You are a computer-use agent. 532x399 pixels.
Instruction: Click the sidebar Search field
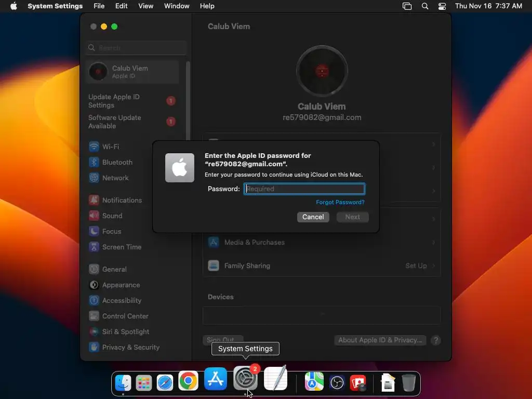(x=136, y=48)
